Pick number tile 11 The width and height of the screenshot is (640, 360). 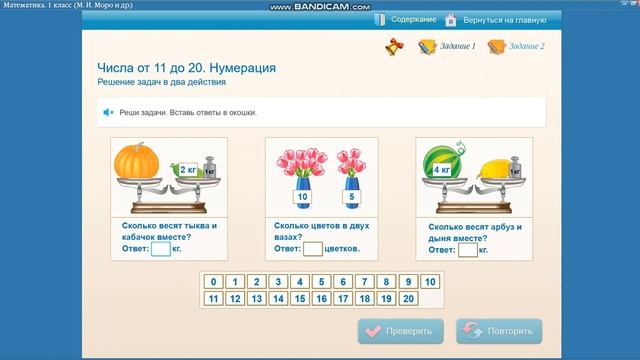(x=213, y=299)
